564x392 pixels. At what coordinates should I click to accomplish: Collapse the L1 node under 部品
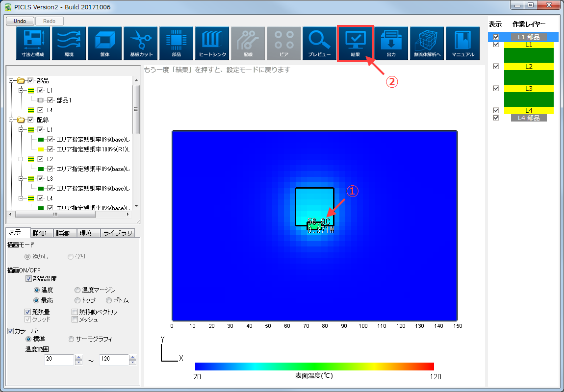pos(21,91)
